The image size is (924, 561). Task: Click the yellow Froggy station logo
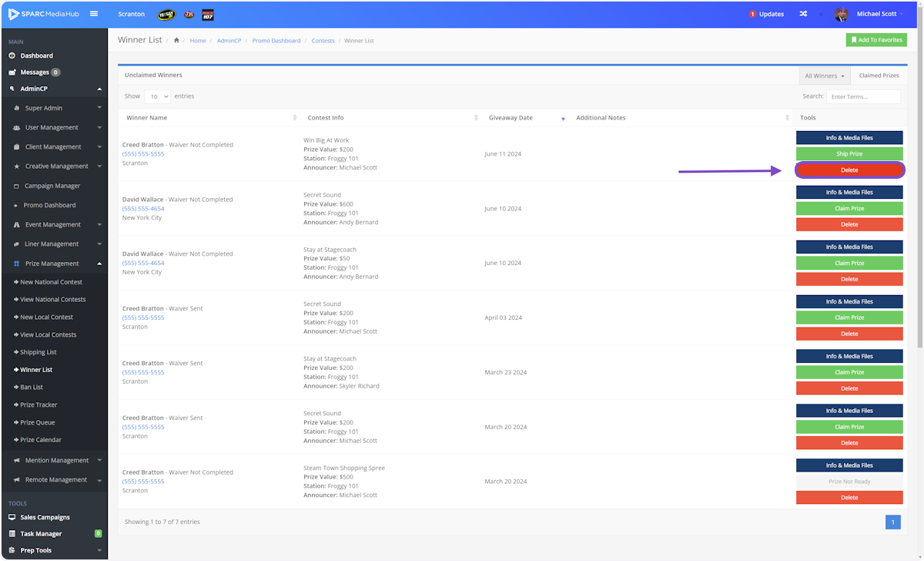(166, 15)
